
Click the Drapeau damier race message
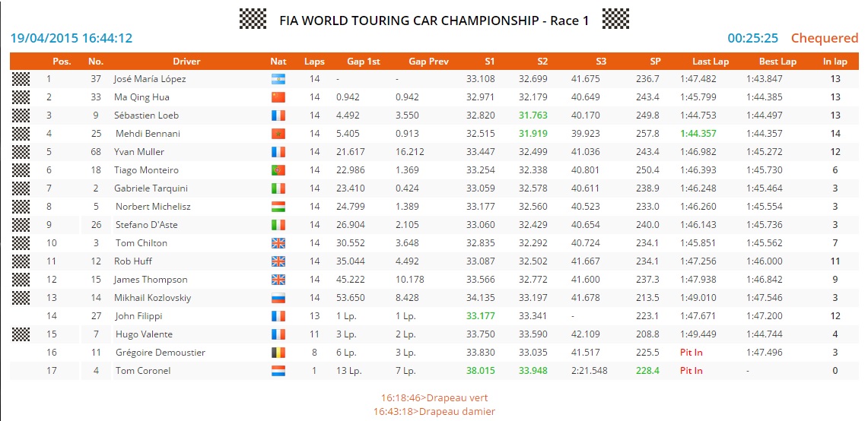point(434,411)
